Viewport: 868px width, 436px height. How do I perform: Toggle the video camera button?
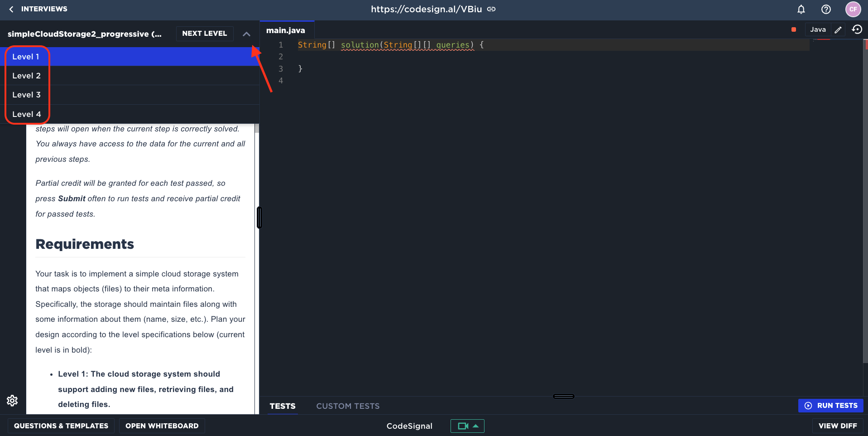point(467,426)
